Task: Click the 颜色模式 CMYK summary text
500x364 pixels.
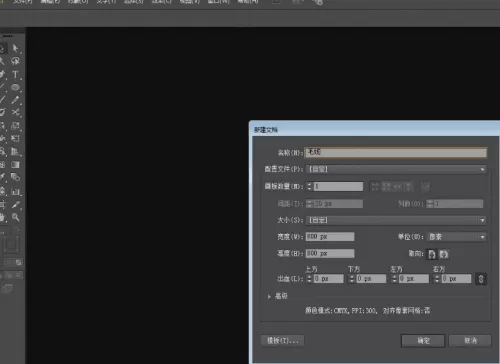Action: point(368,311)
